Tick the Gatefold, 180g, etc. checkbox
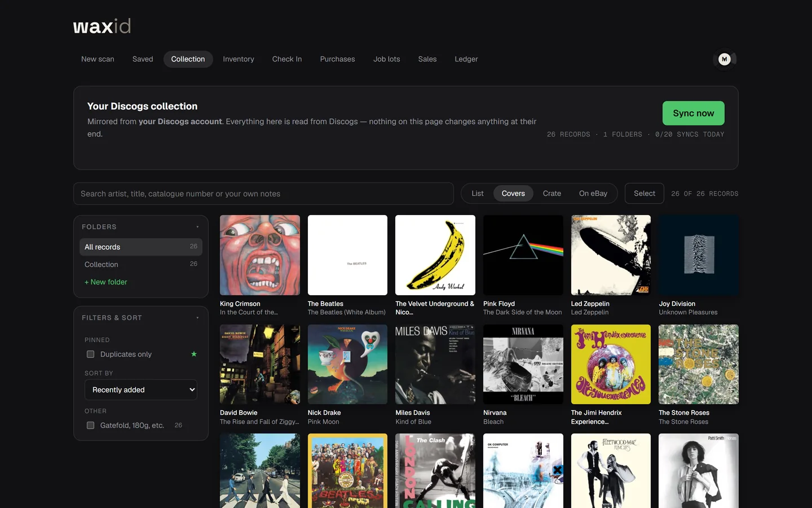The height and width of the screenshot is (508, 812). (90, 426)
